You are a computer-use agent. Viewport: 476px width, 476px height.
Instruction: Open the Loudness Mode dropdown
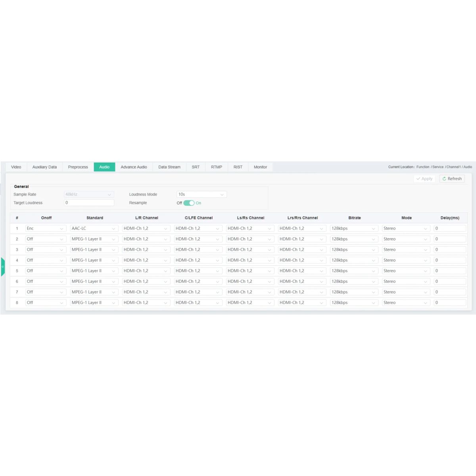[201, 194]
